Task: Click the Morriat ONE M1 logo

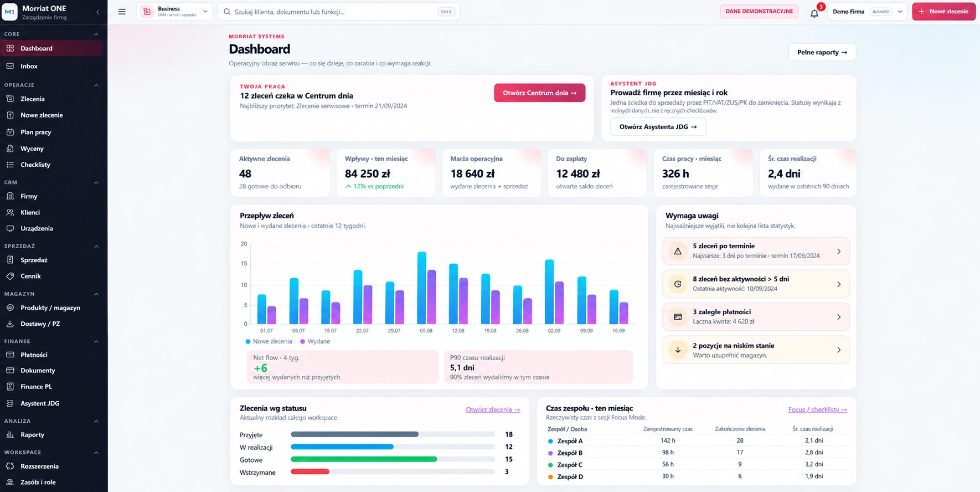Action: pyautogui.click(x=10, y=12)
